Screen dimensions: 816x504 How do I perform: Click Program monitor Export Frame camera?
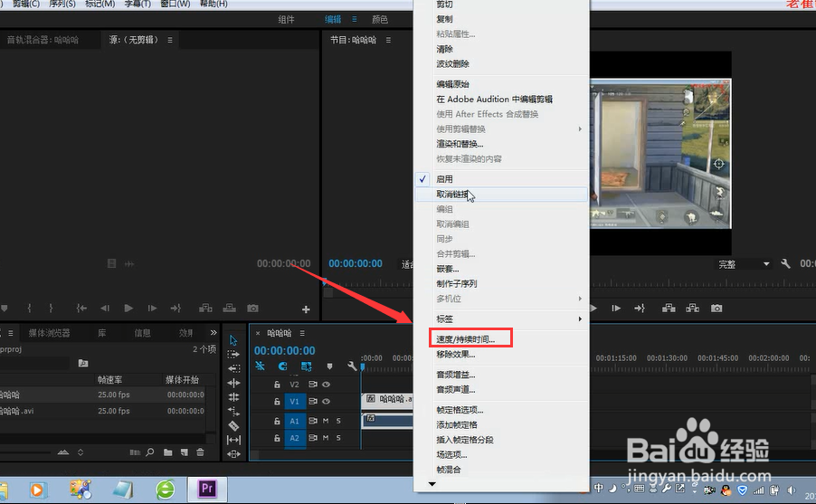click(x=716, y=309)
